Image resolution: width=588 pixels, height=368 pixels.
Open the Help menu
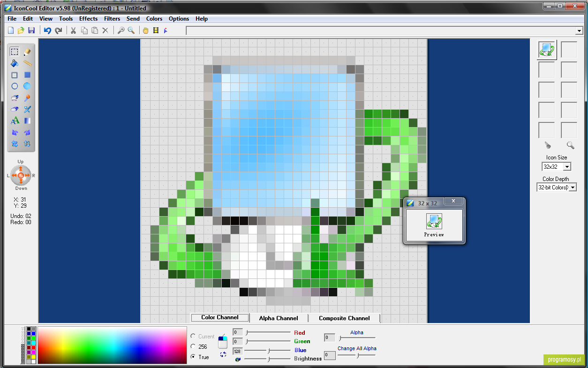click(x=202, y=19)
